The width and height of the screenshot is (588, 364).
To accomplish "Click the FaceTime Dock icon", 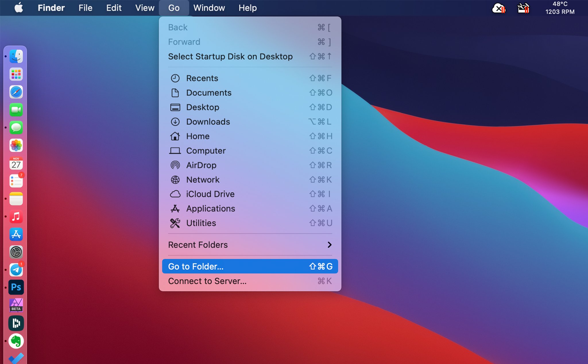I will click(x=16, y=110).
